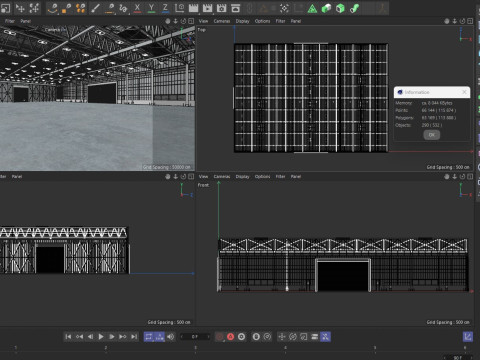480x360 pixels.
Task: Expand Render to Picture Viewer flyout
Action: click(x=207, y=8)
